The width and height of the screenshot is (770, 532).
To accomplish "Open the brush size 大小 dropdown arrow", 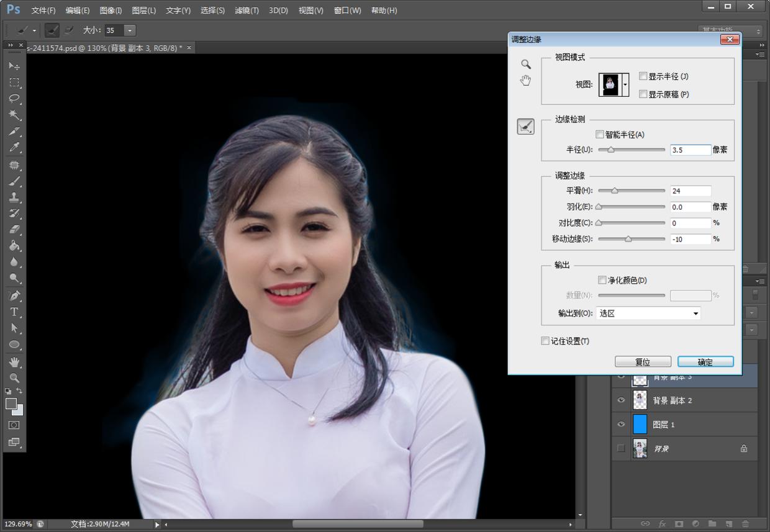I will pyautogui.click(x=129, y=30).
